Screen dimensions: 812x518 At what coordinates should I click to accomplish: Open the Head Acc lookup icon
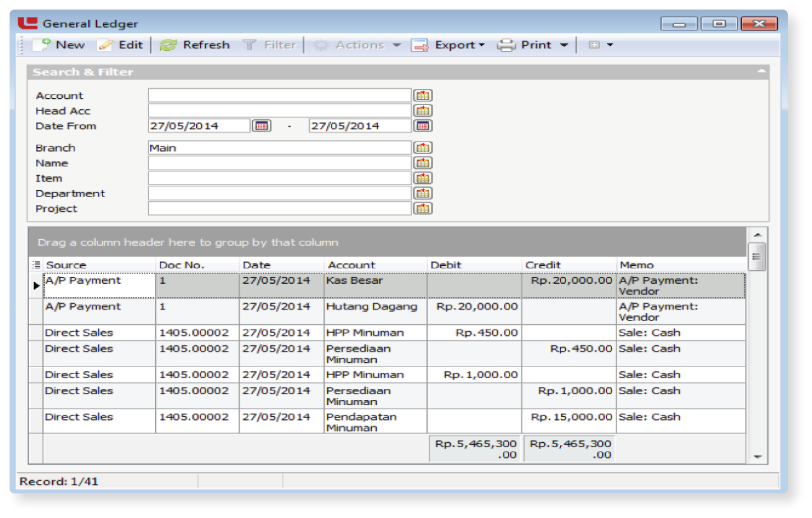click(423, 111)
